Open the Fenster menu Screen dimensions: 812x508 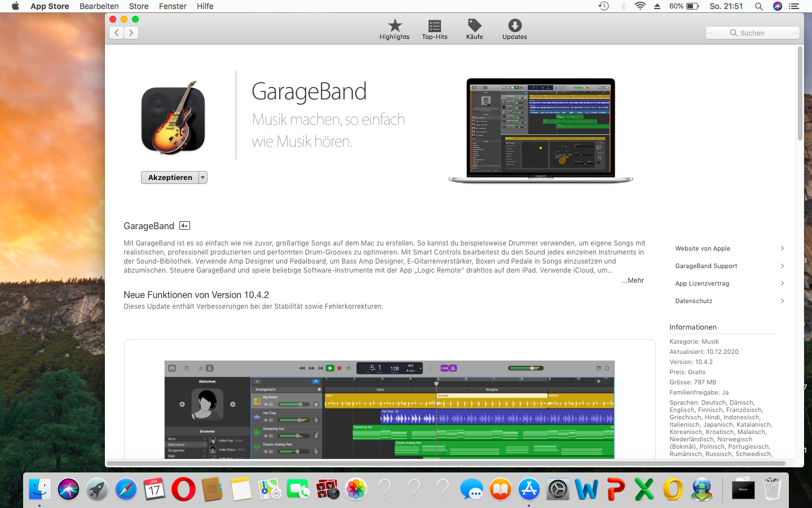pyautogui.click(x=173, y=6)
